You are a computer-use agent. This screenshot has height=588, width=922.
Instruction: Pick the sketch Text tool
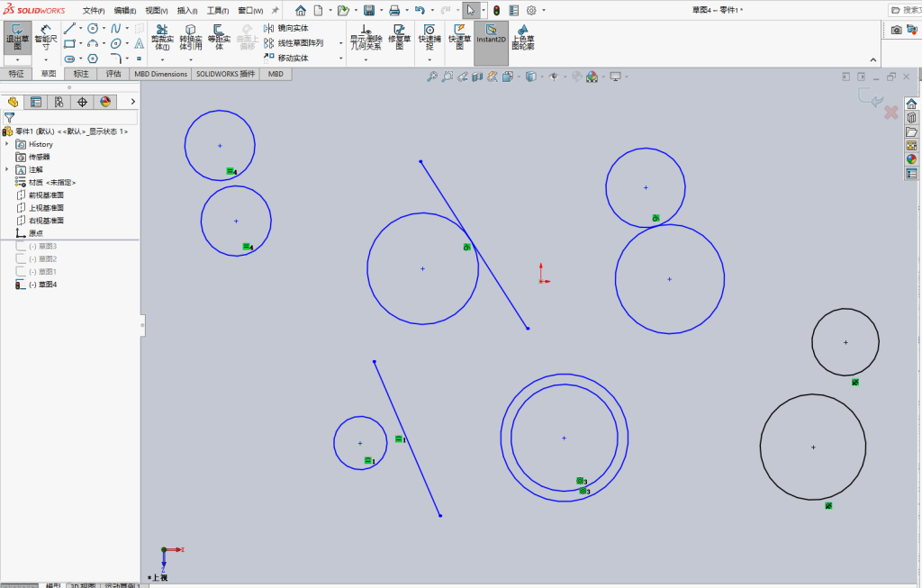pos(140,43)
